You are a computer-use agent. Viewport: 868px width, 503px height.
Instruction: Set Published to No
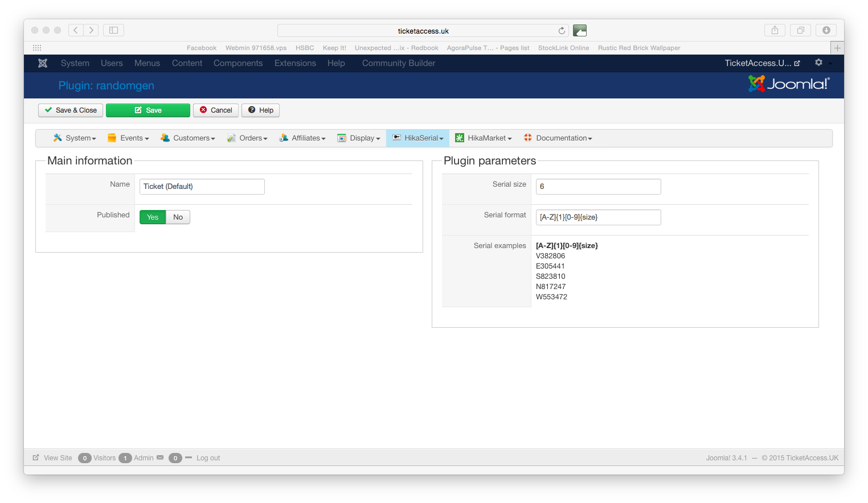[x=178, y=217]
